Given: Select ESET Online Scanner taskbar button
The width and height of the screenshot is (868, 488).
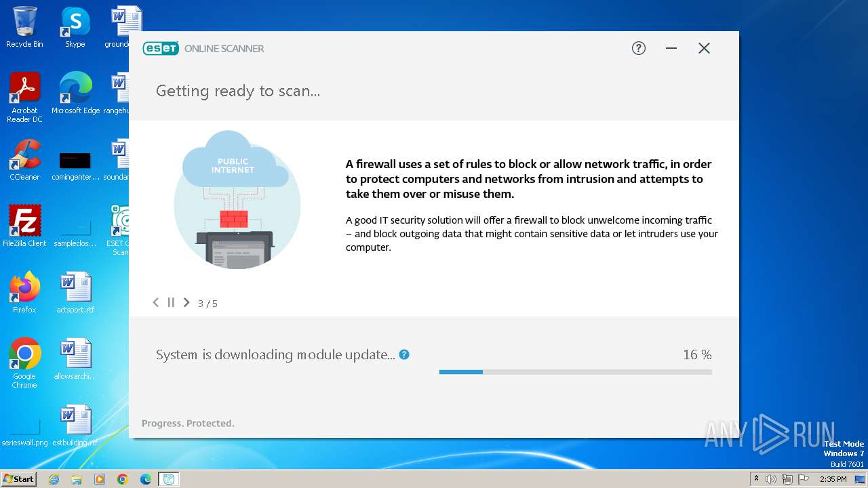Looking at the screenshot, I should point(169,479).
